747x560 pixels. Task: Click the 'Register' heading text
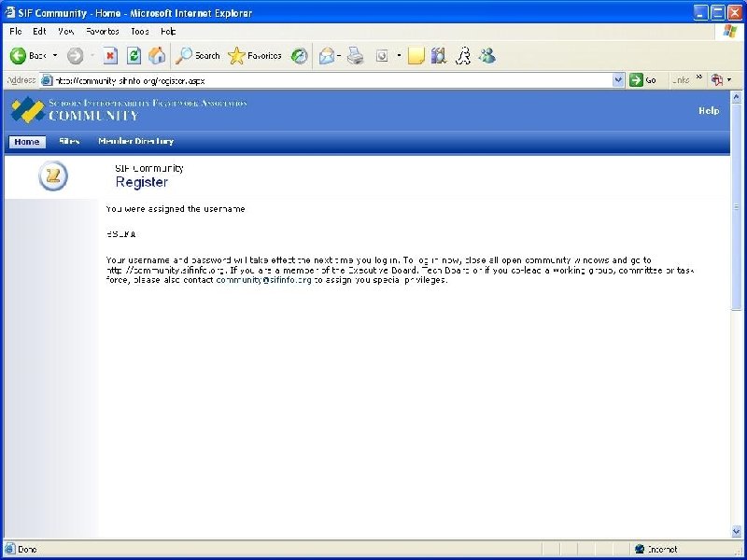point(142,182)
